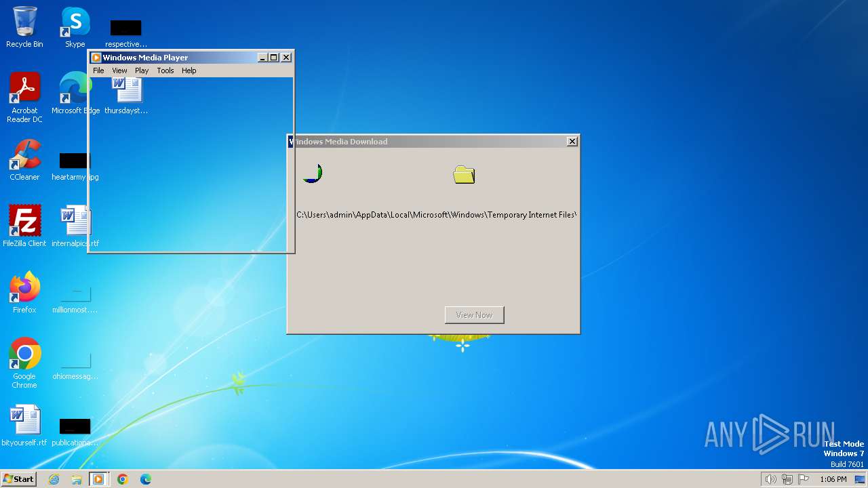
Task: Select the Skype desktop shortcut
Action: (x=75, y=27)
